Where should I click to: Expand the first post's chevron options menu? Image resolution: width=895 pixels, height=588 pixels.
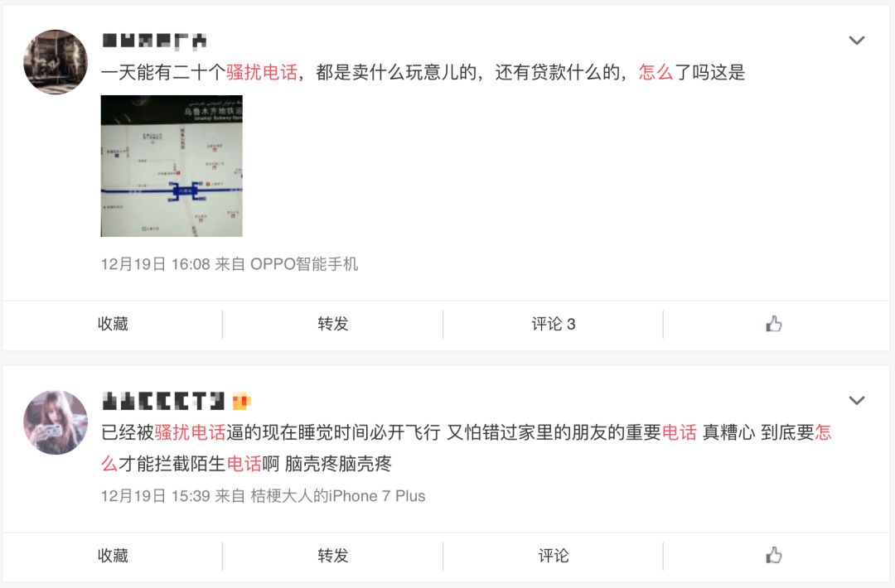(856, 41)
